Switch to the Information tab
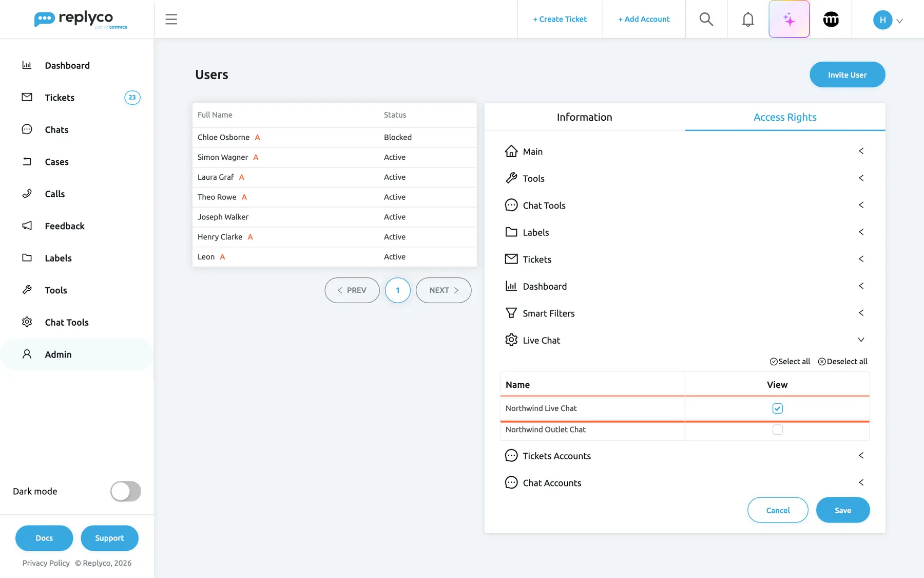 585,117
